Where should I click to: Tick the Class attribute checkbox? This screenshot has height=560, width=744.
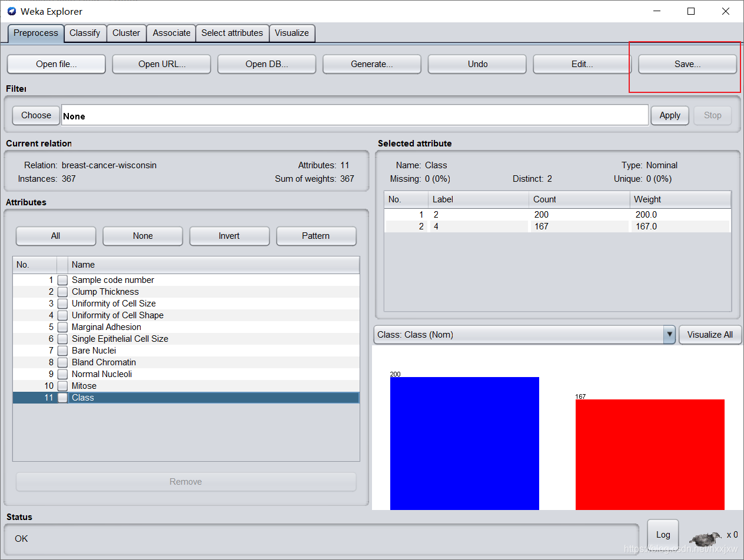point(62,398)
